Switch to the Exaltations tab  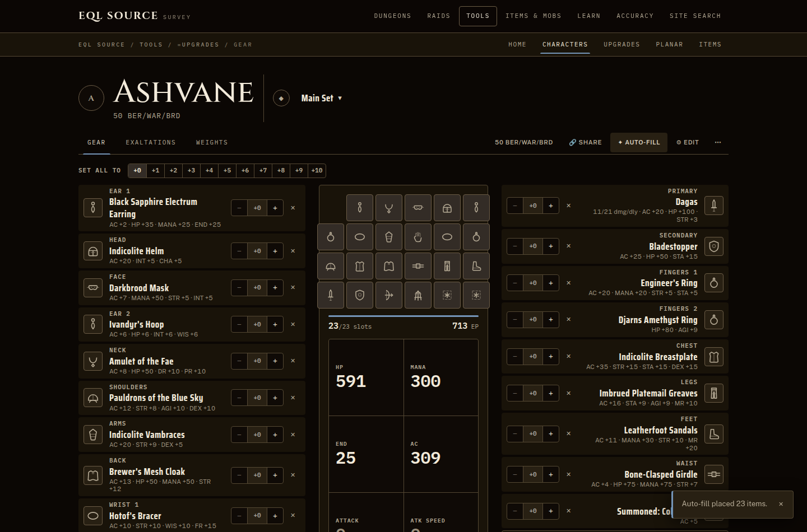click(x=151, y=142)
